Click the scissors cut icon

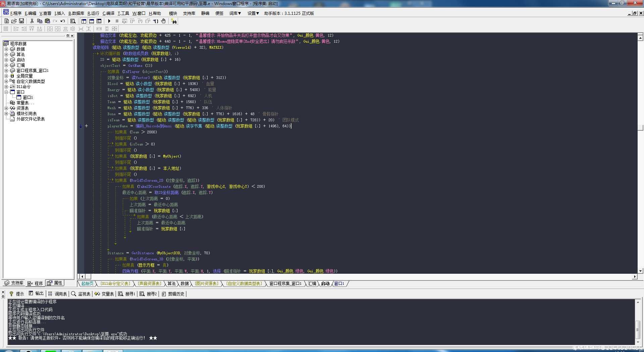coord(32,21)
